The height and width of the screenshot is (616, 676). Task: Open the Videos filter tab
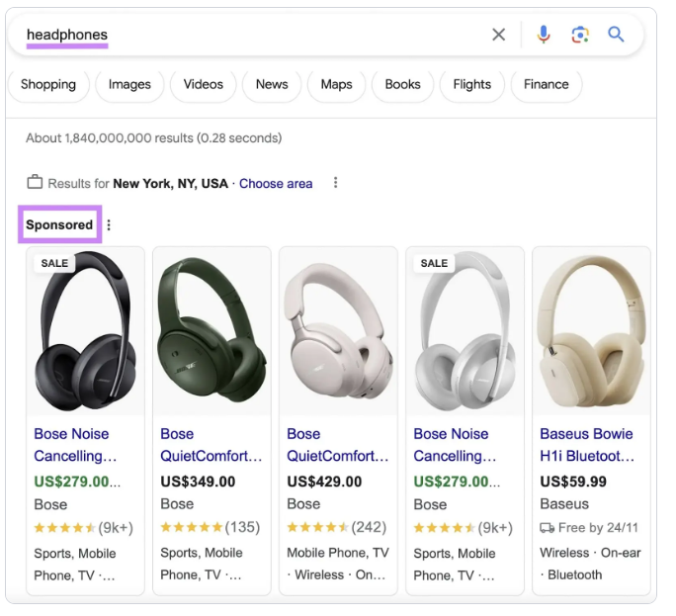click(204, 85)
